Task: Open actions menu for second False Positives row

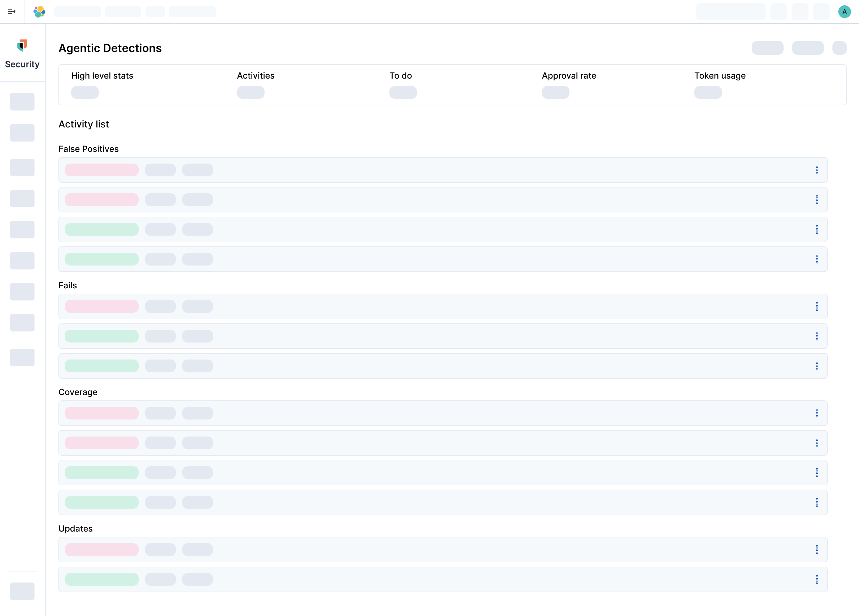Action: [x=817, y=199]
